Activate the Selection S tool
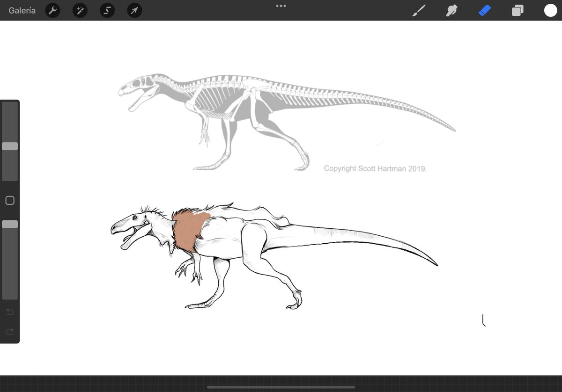 click(107, 10)
